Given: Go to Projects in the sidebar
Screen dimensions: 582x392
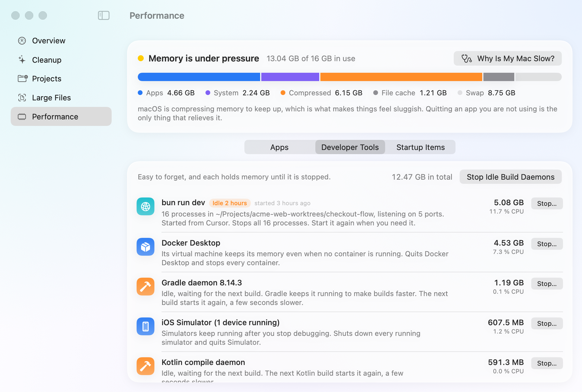Looking at the screenshot, I should pyautogui.click(x=61, y=79).
